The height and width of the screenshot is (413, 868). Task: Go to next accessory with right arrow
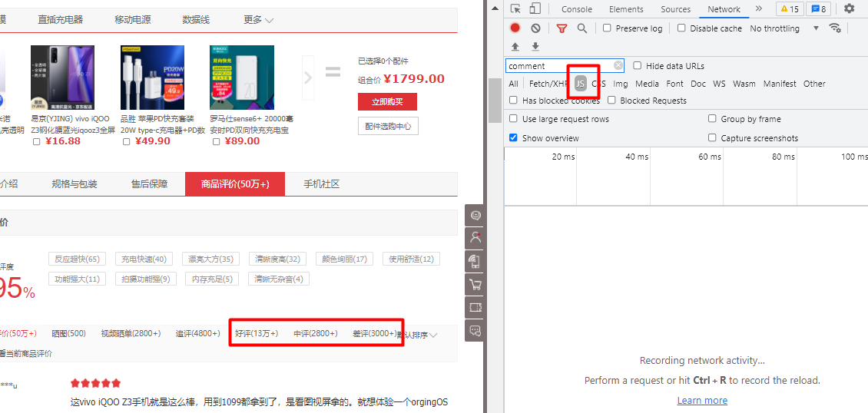pos(308,78)
